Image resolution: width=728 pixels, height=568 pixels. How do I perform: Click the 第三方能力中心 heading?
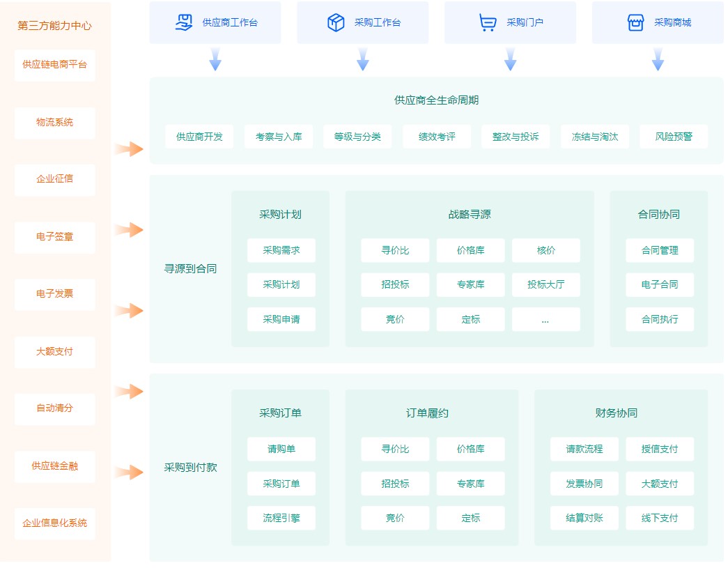[55, 26]
